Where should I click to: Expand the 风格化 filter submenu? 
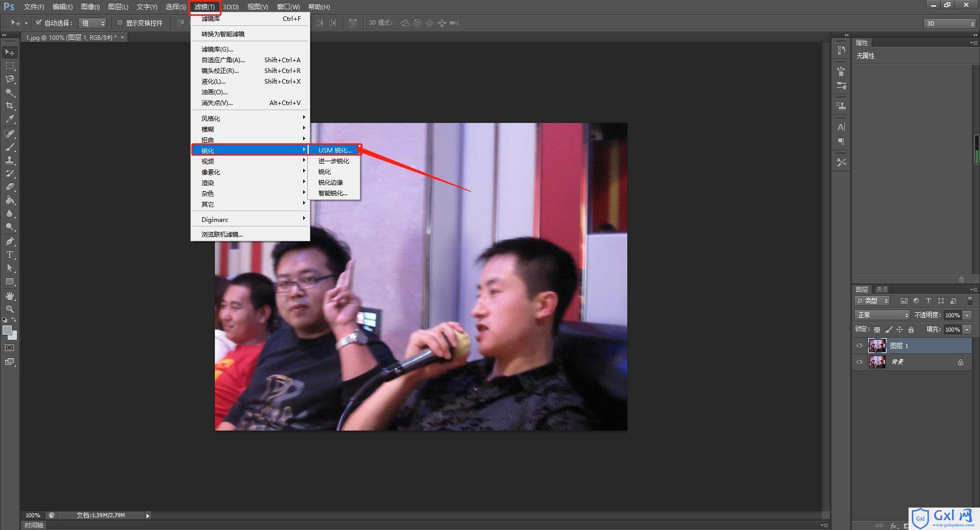[x=250, y=118]
